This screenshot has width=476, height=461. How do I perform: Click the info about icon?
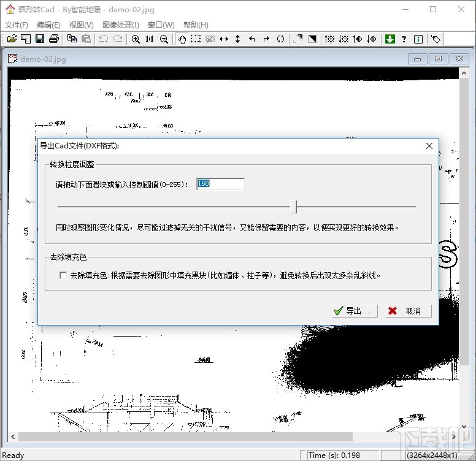click(418, 39)
